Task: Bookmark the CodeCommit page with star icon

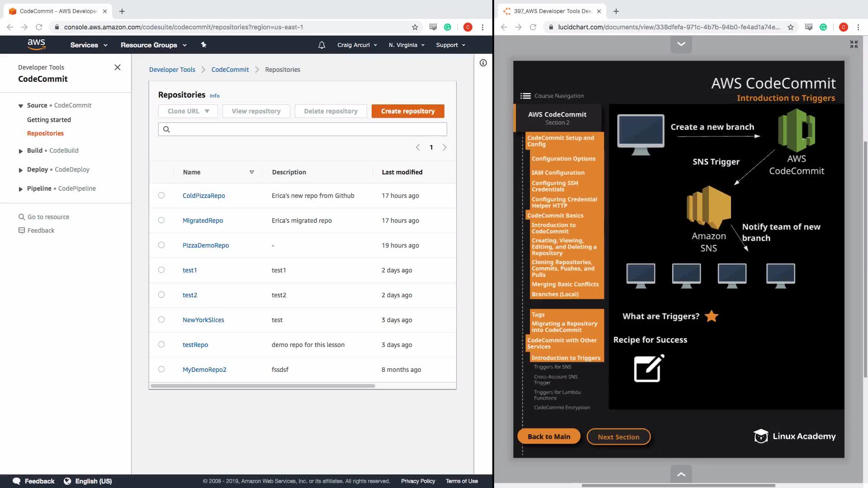Action: click(415, 27)
